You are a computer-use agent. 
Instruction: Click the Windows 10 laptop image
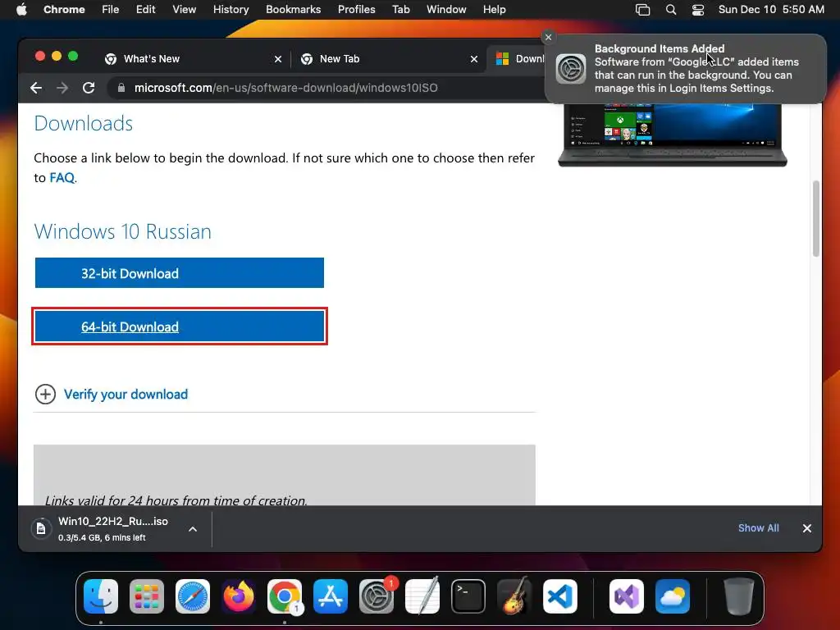(673, 134)
